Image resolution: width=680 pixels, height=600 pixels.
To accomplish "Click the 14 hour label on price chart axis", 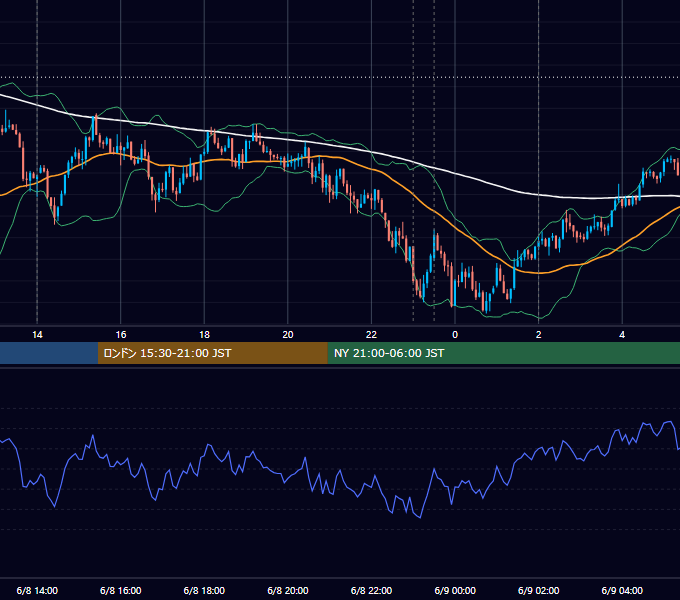I will [37, 335].
